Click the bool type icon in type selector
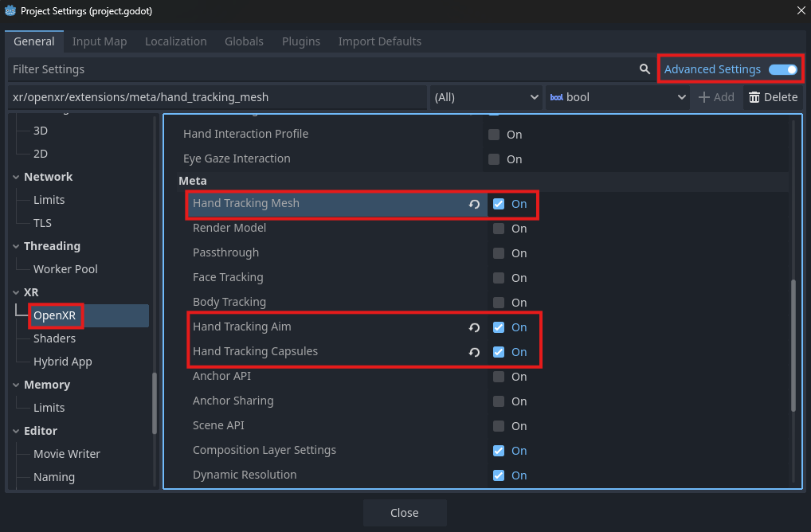Viewport: 811px width, 532px height. tap(557, 97)
